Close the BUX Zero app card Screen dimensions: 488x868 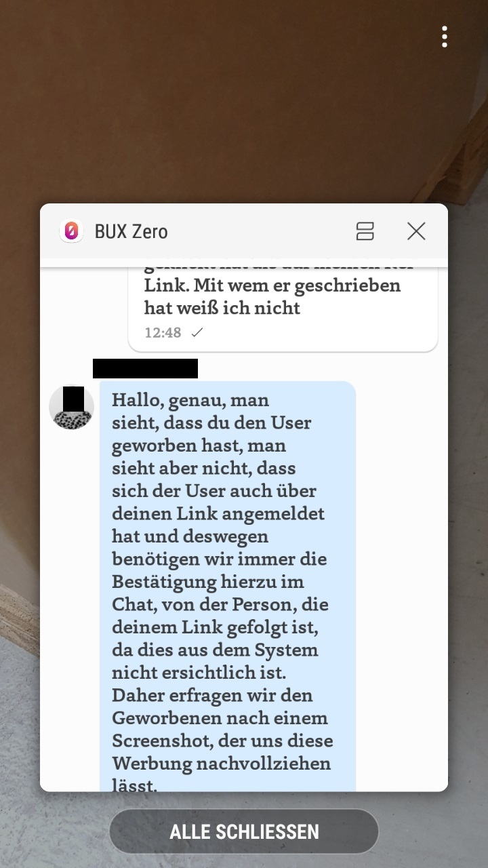coord(416,231)
